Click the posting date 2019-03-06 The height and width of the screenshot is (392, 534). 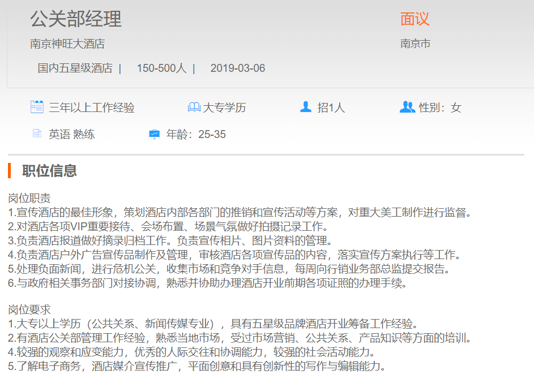237,68
